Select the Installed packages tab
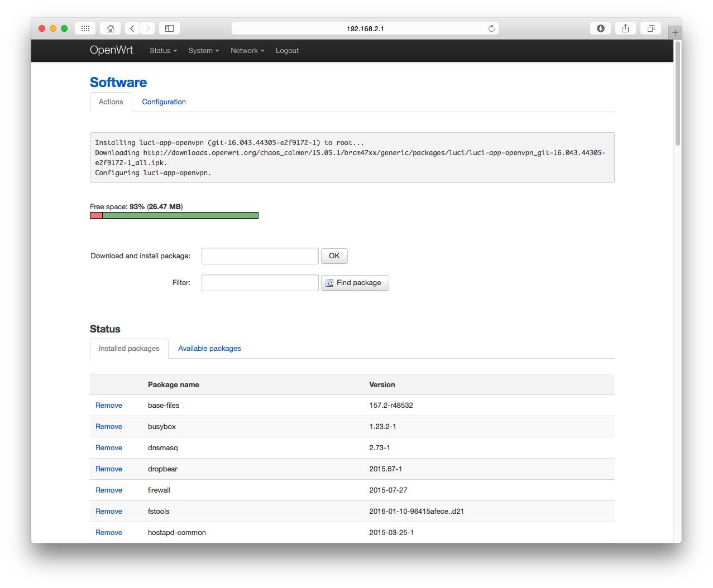The width and height of the screenshot is (713, 588). pos(129,349)
